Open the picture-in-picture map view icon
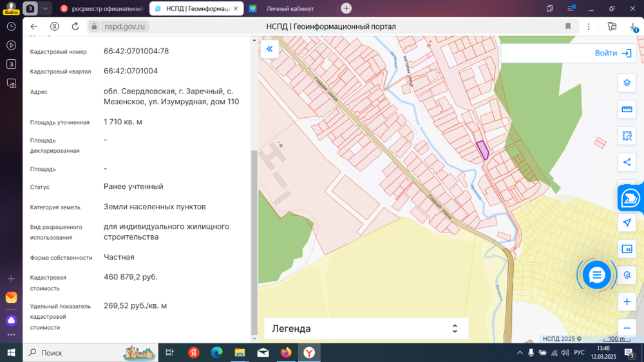 click(x=627, y=249)
